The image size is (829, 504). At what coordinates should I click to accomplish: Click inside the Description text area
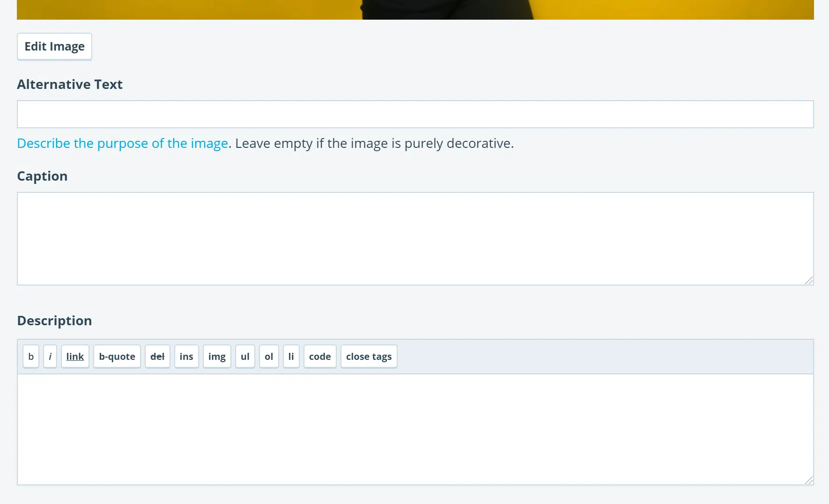(415, 429)
